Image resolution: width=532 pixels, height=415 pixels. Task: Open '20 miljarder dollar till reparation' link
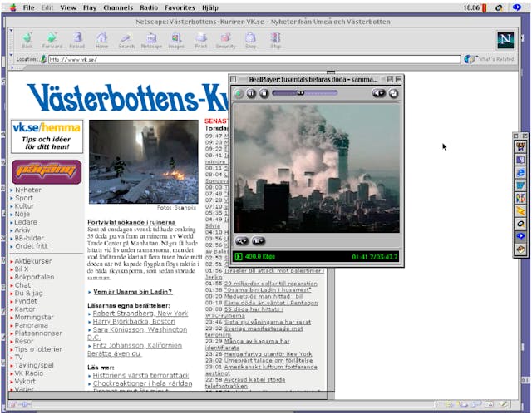pos(271,284)
